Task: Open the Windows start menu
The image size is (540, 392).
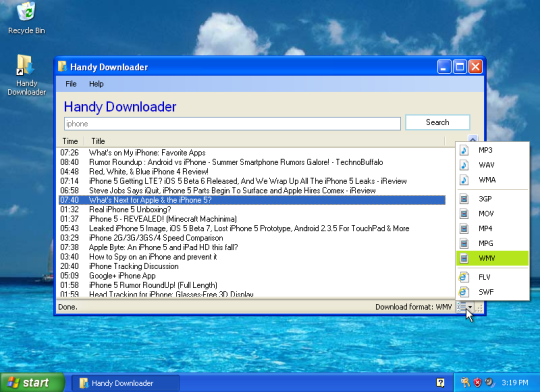Action: tap(32, 383)
